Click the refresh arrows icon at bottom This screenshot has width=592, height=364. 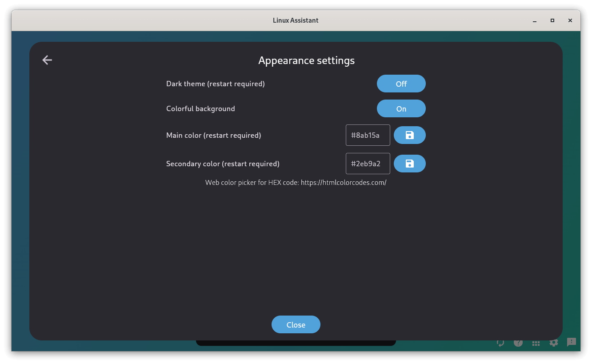tap(500, 343)
